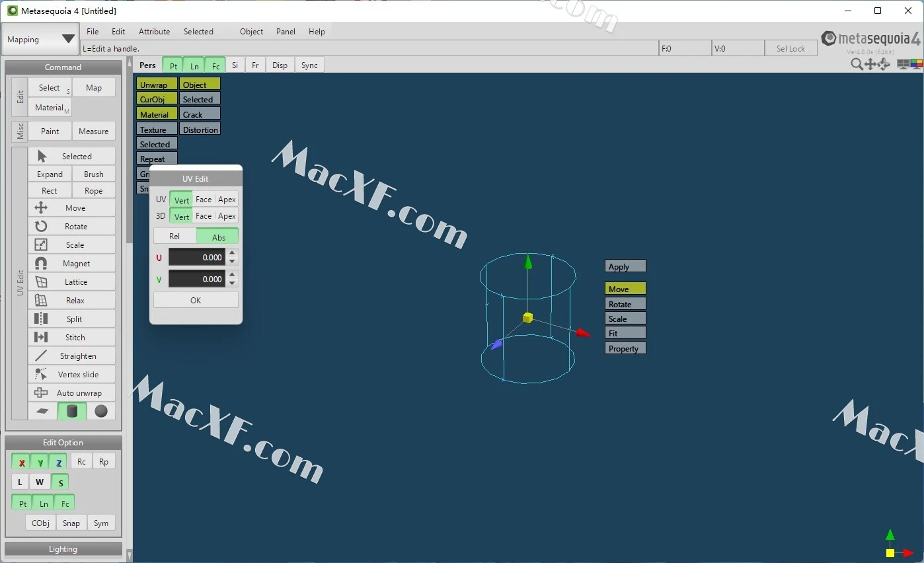Select the Move tool in UV Edit

pyautogui.click(x=71, y=207)
